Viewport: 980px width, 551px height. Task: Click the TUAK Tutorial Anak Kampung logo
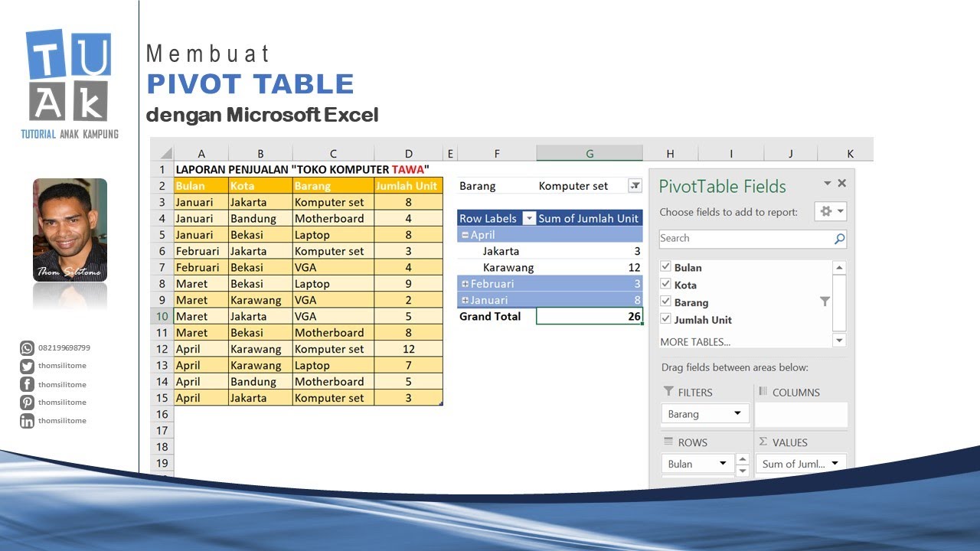tap(70, 84)
